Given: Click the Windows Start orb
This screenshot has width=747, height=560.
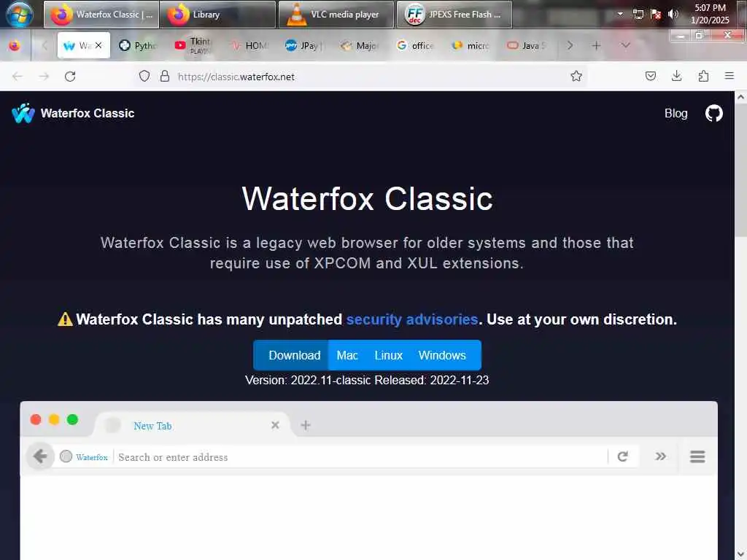Looking at the screenshot, I should pyautogui.click(x=19, y=14).
